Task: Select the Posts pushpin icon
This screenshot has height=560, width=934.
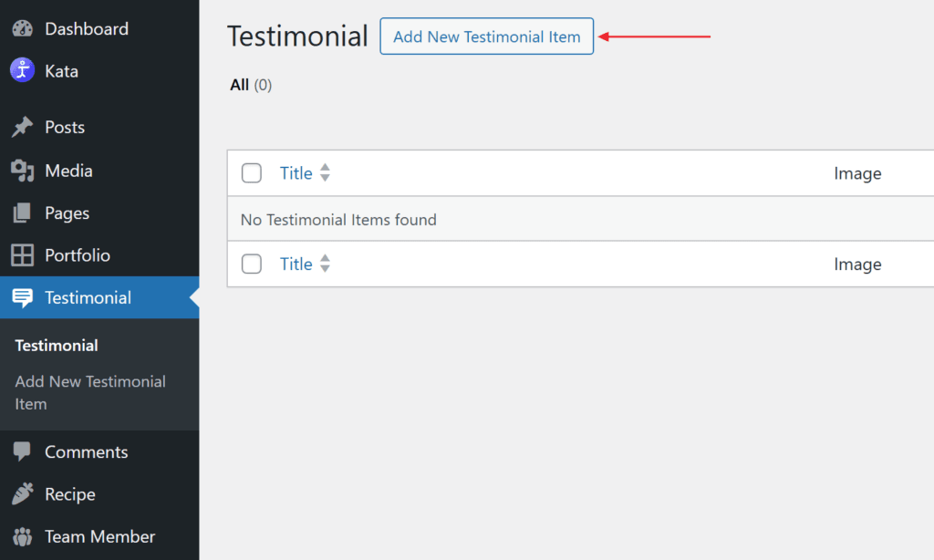Action: 22,127
